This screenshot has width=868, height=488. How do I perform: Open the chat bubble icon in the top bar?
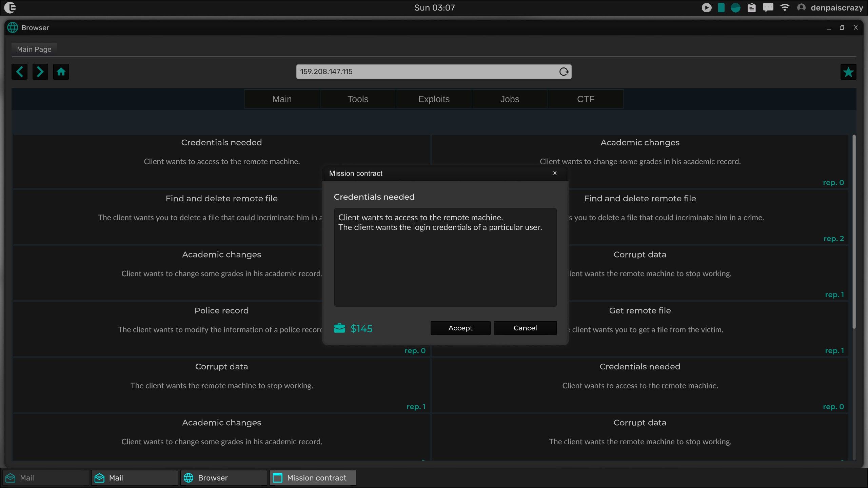[x=768, y=7]
